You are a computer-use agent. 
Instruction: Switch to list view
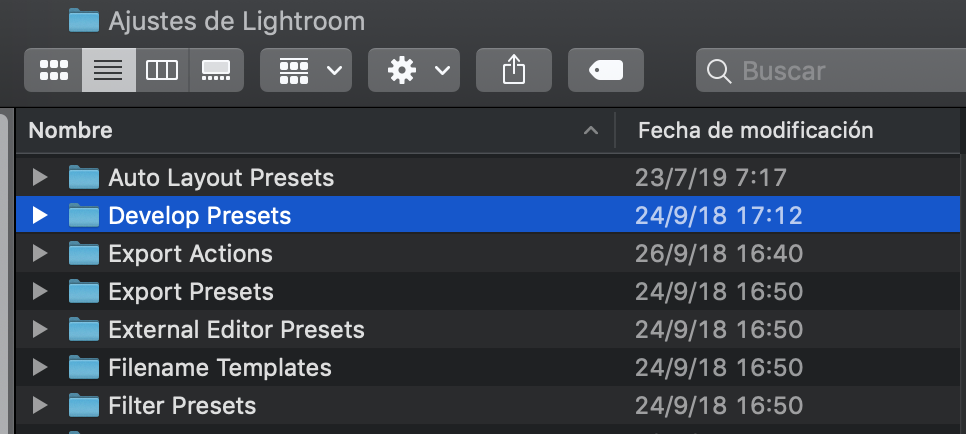point(108,70)
